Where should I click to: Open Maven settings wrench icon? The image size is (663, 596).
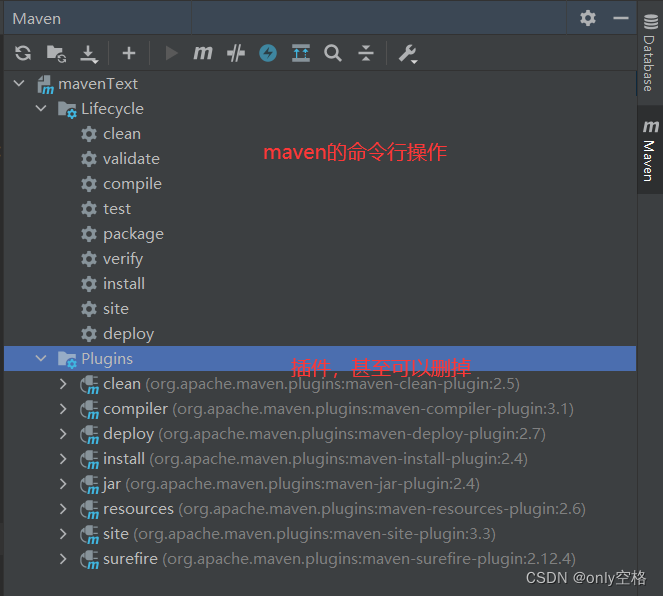pyautogui.click(x=408, y=54)
